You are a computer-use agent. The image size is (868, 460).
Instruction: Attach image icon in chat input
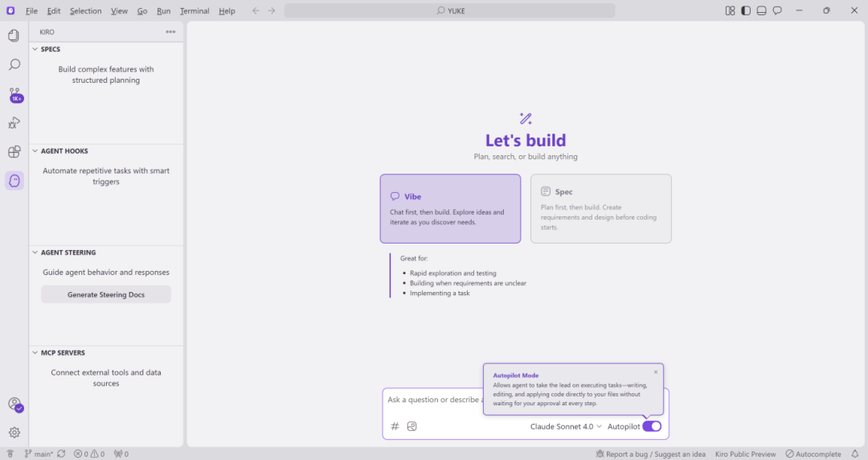[411, 426]
